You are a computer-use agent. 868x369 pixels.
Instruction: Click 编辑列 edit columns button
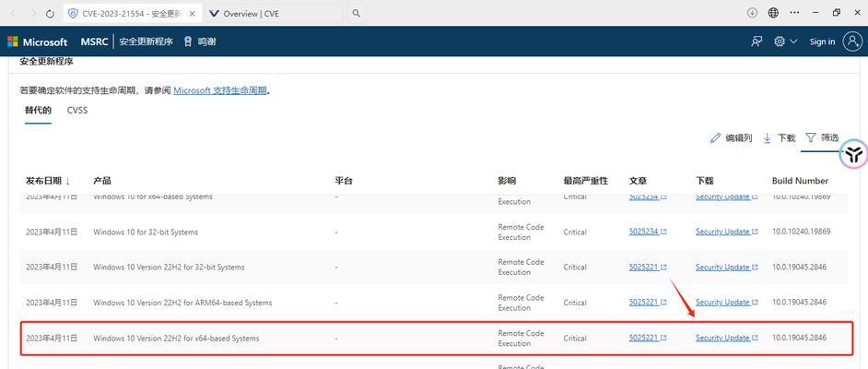point(732,138)
